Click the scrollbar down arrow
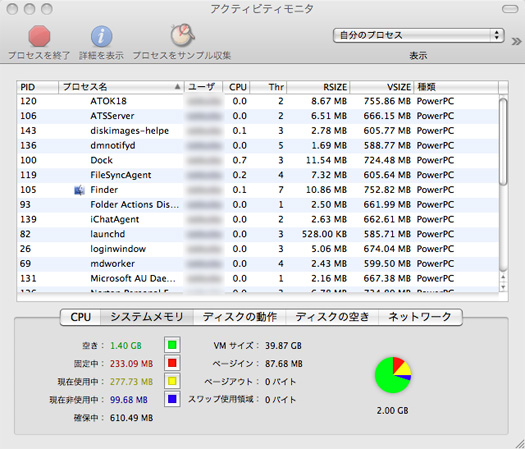 (x=503, y=287)
